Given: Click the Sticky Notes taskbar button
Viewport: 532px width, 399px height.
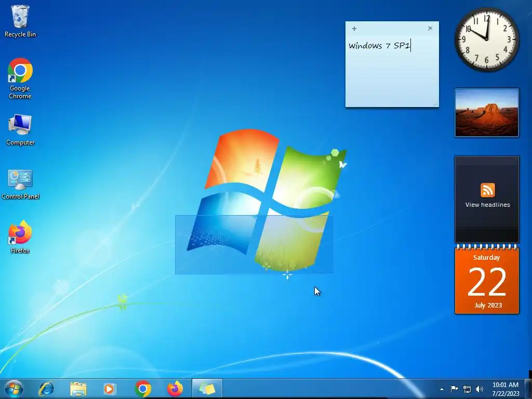Looking at the screenshot, I should click(207, 389).
